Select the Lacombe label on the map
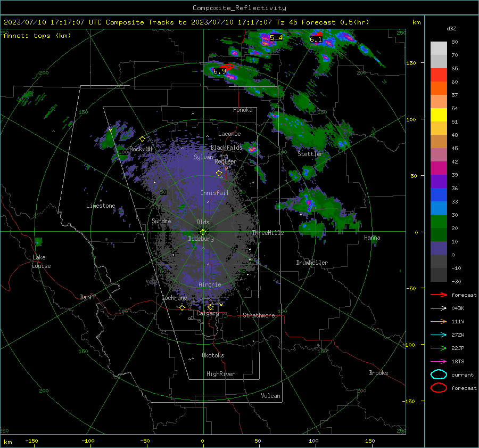This screenshot has height=448, width=479. point(229,134)
